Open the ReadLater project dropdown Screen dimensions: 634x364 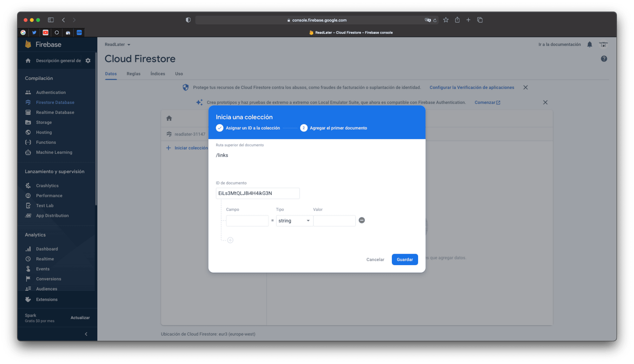tap(118, 44)
